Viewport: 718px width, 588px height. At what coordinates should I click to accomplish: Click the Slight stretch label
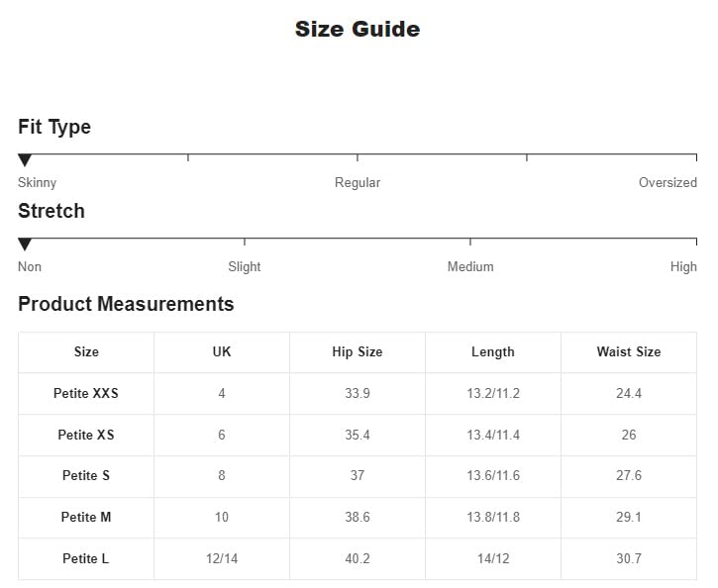coord(245,267)
